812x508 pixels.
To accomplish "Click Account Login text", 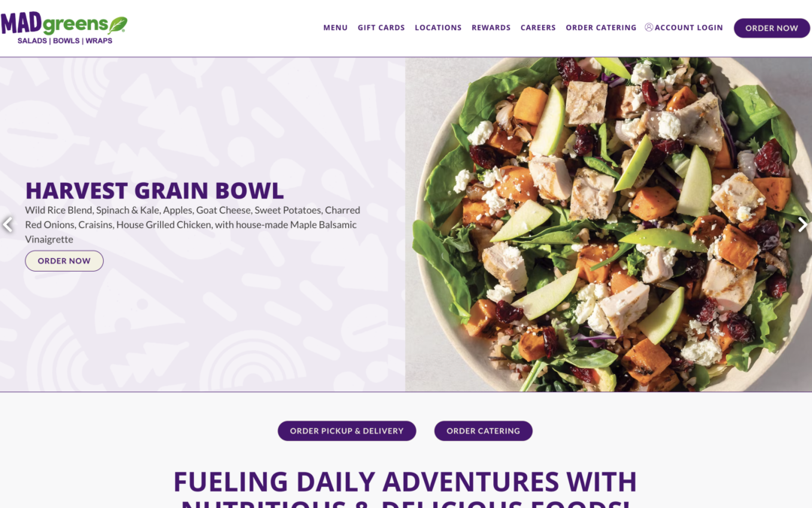I will 689,28.
